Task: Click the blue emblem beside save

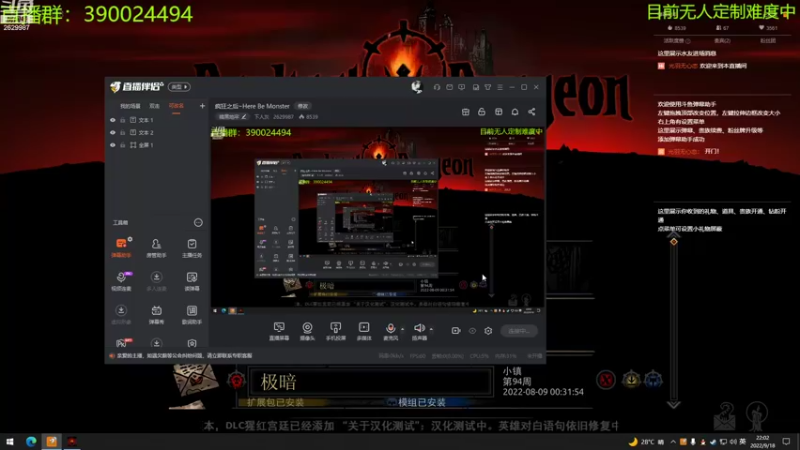Action: pos(653,380)
